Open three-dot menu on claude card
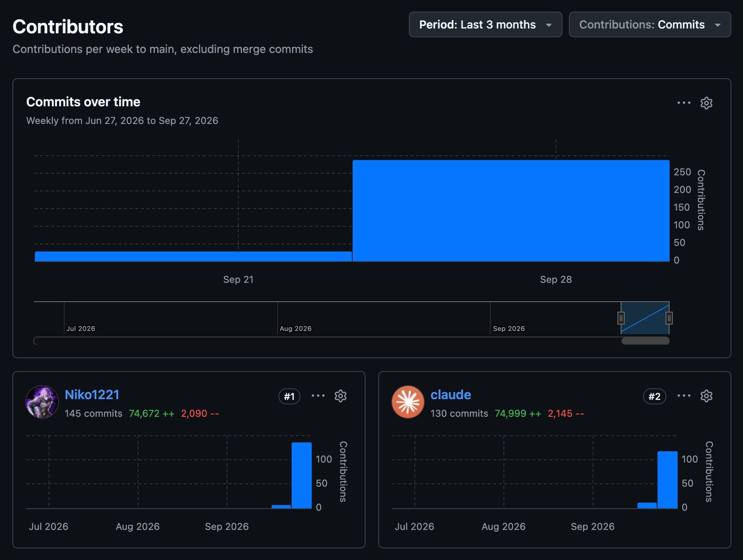This screenshot has height=560, width=743. tap(684, 396)
